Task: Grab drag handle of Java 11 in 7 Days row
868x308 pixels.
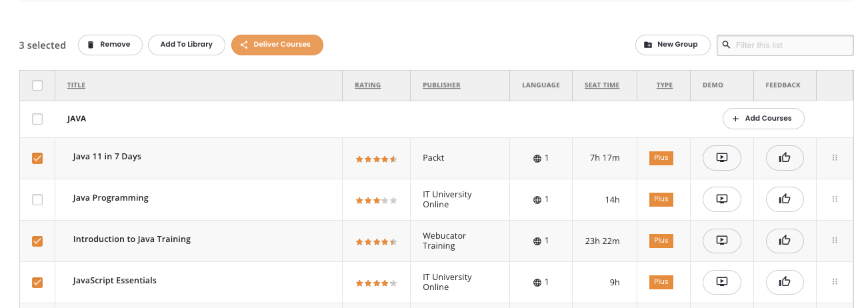Action: point(835,158)
